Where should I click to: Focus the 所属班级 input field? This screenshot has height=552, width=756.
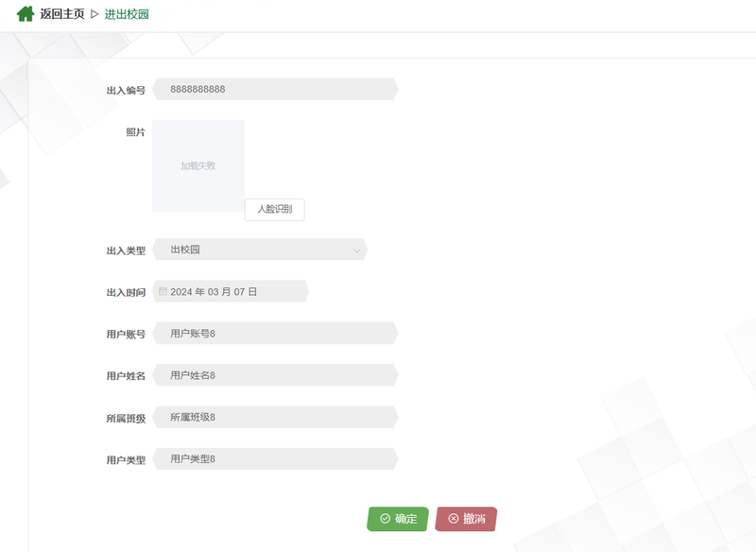coord(275,417)
